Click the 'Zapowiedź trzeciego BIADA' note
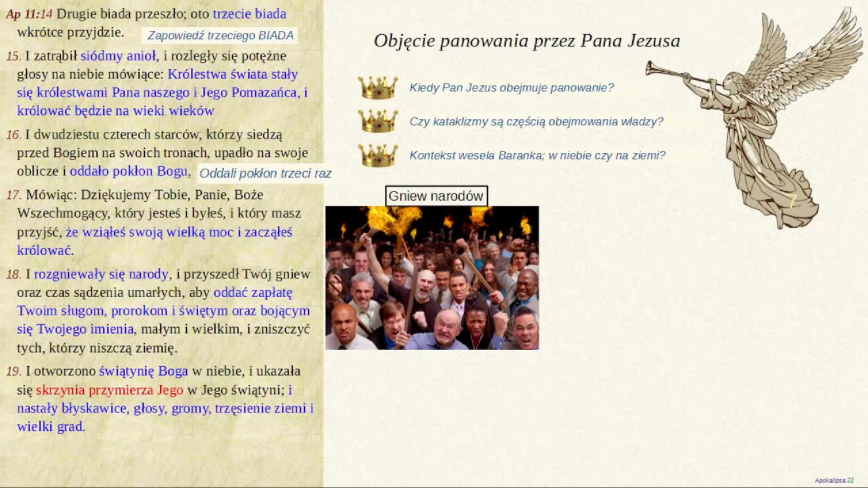This screenshot has width=868, height=488. click(x=220, y=35)
